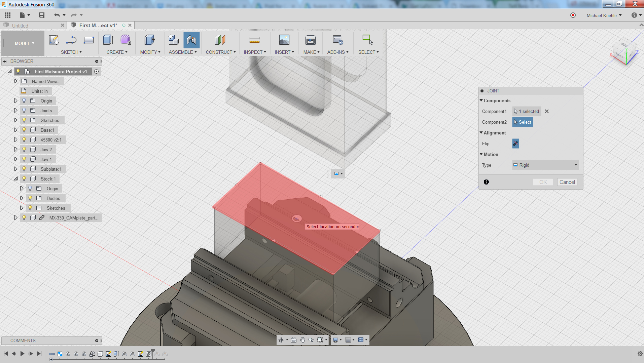Click the Component2 Select button
Screen dimensions: 644x363
[x=523, y=122]
